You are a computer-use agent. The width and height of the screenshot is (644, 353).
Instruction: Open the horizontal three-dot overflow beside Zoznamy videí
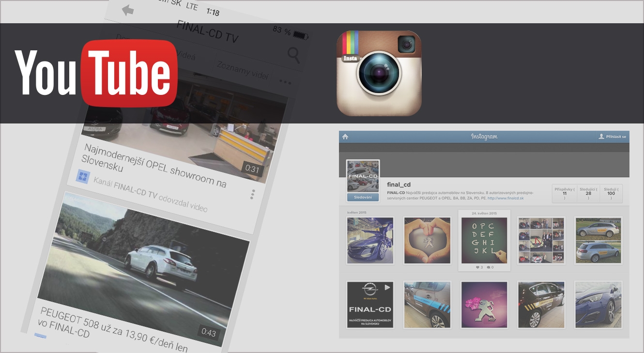(x=286, y=82)
